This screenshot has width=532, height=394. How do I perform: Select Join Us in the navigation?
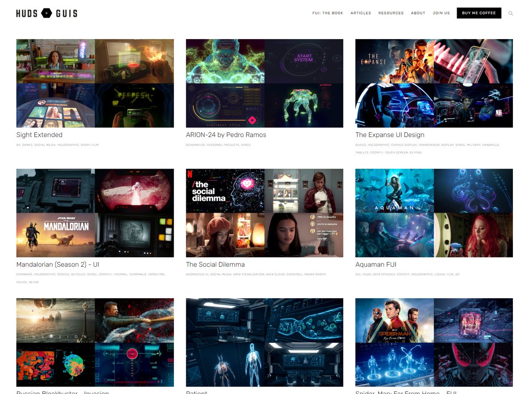(x=441, y=13)
